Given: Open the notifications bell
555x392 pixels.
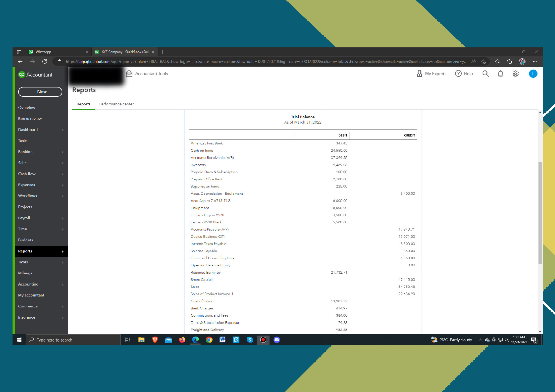Looking at the screenshot, I should coord(500,74).
